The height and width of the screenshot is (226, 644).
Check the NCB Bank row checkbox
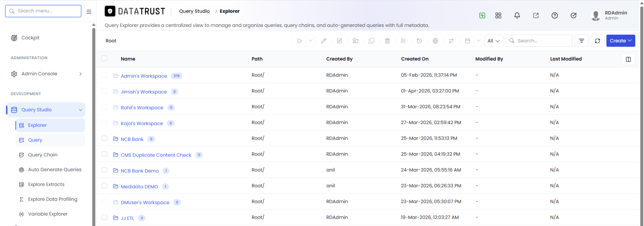click(104, 138)
